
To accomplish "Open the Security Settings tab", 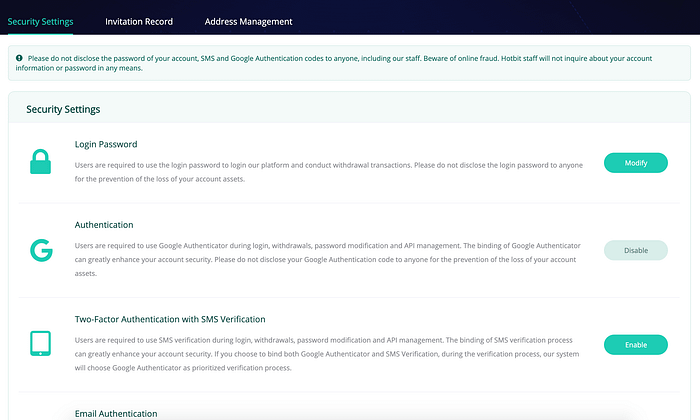I will pos(40,21).
